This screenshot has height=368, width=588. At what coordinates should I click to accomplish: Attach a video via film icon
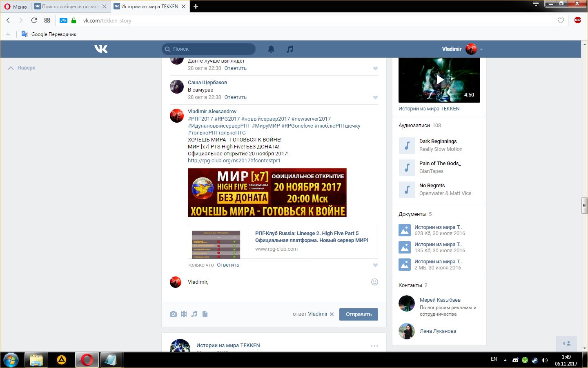(184, 314)
